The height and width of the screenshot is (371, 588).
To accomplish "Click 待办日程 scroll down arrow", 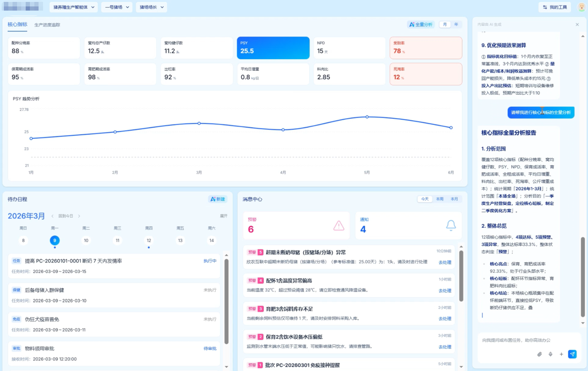I will pos(227,366).
